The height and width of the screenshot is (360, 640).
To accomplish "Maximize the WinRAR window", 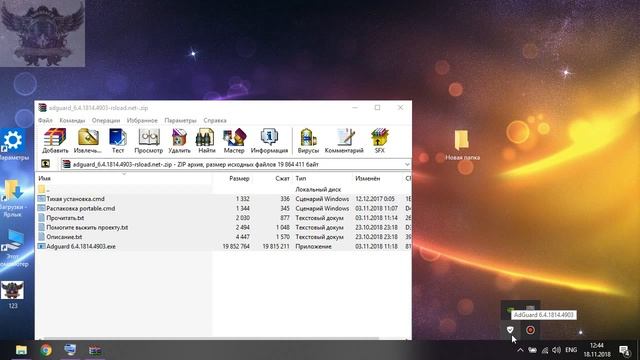I will click(x=377, y=108).
